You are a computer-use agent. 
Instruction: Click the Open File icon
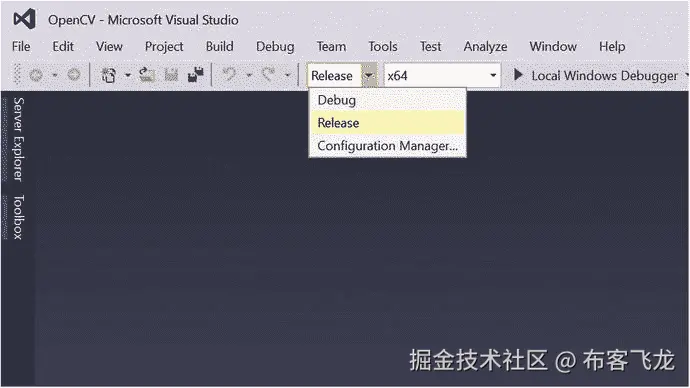coord(147,75)
